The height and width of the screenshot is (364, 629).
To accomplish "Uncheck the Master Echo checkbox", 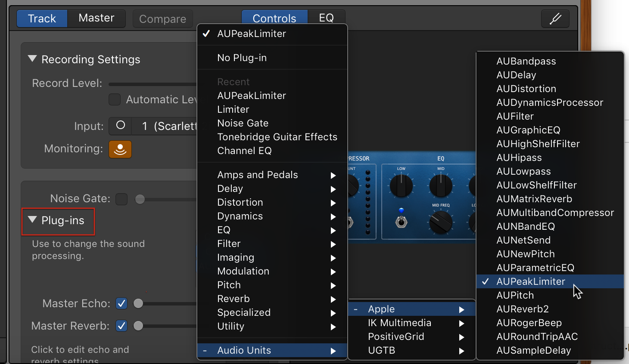I will (x=122, y=303).
